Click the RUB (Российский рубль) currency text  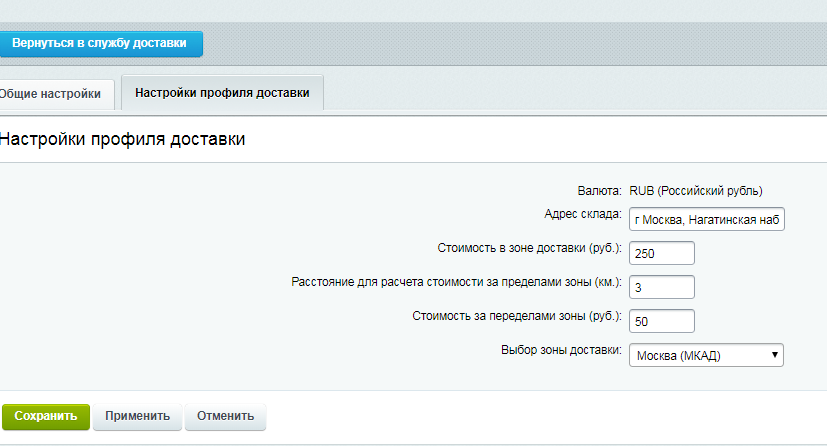pyautogui.click(x=696, y=191)
